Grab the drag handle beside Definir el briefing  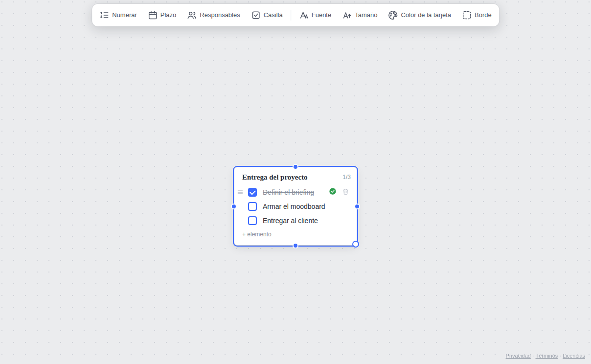pos(240,192)
